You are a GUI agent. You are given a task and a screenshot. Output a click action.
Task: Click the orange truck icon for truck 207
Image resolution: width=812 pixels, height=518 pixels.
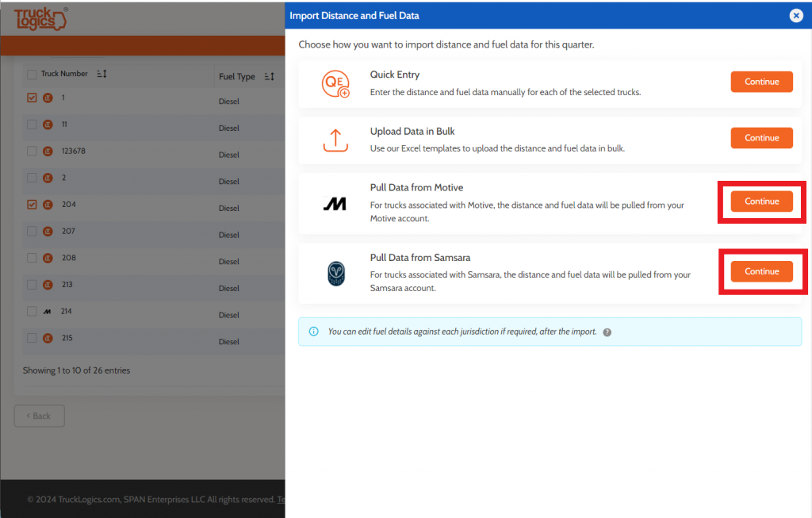pos(48,231)
